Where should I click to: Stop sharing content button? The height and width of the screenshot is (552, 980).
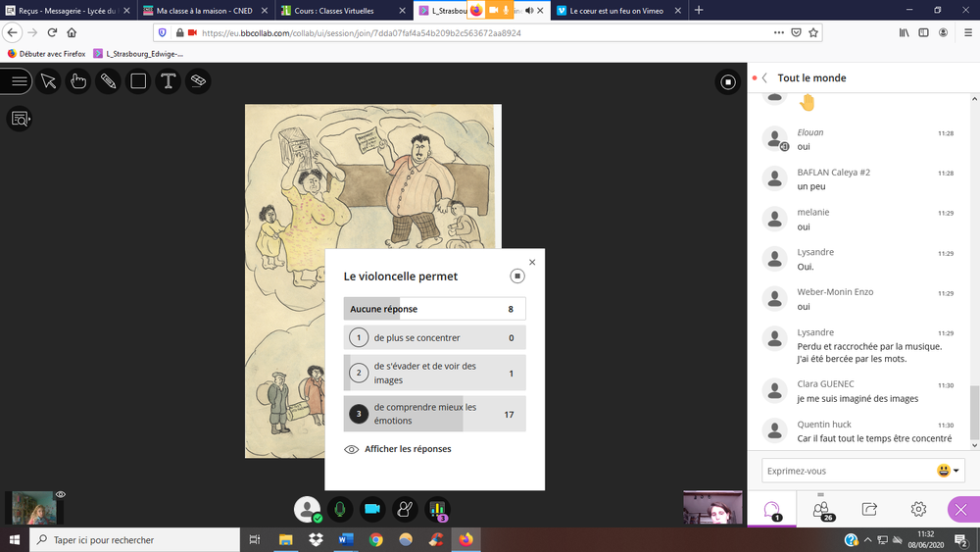tap(728, 82)
